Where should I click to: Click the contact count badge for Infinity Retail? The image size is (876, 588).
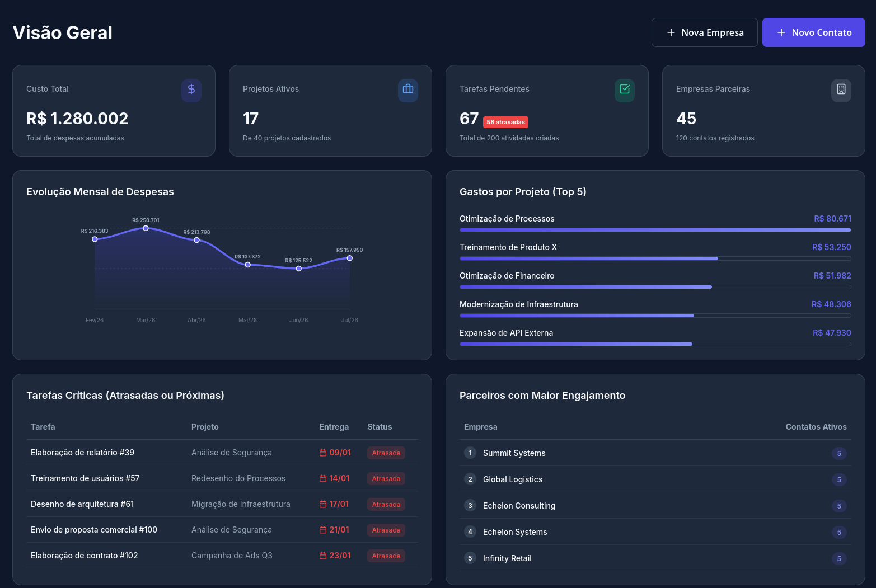839,558
